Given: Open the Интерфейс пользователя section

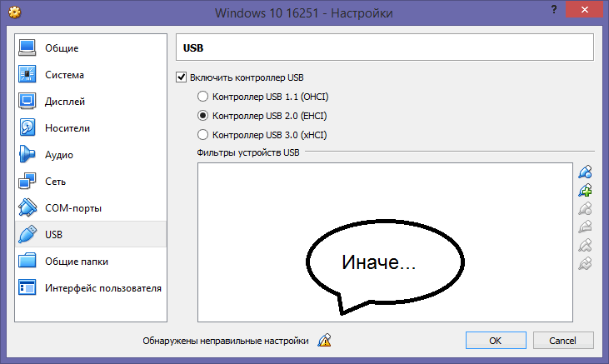Looking at the screenshot, I should pos(91,288).
